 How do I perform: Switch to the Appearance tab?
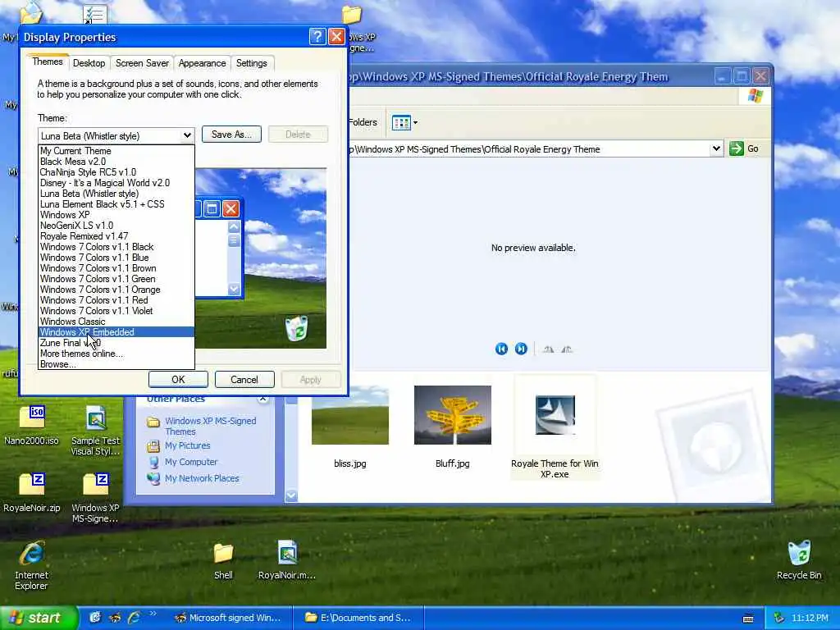pyautogui.click(x=202, y=63)
